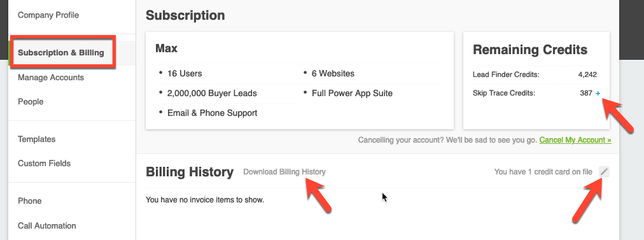Open the Templates section in the sidebar
The width and height of the screenshot is (644, 240).
pos(36,139)
